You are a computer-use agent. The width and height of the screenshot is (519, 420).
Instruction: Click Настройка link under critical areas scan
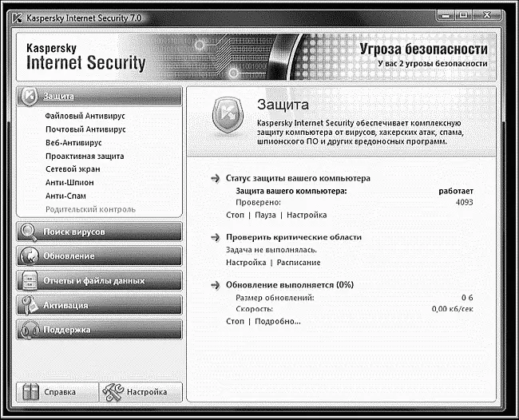pyautogui.click(x=246, y=263)
